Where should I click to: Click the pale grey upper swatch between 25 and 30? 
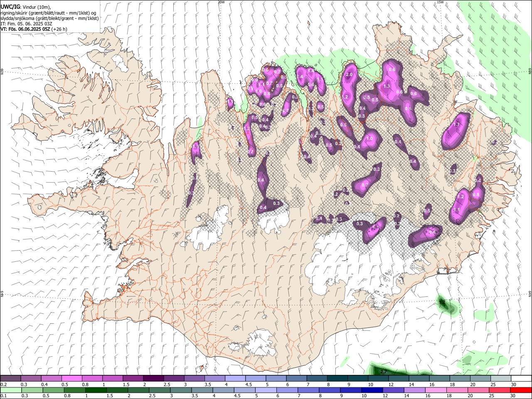(x=501, y=378)
